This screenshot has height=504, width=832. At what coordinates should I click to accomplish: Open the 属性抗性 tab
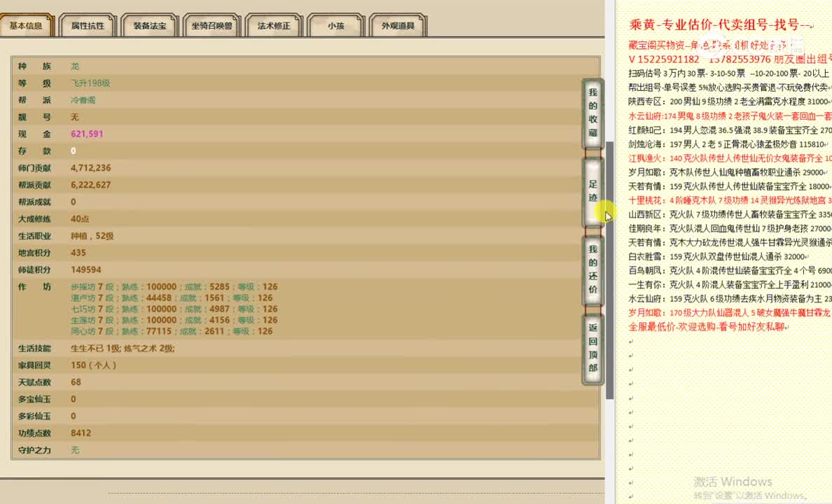88,25
